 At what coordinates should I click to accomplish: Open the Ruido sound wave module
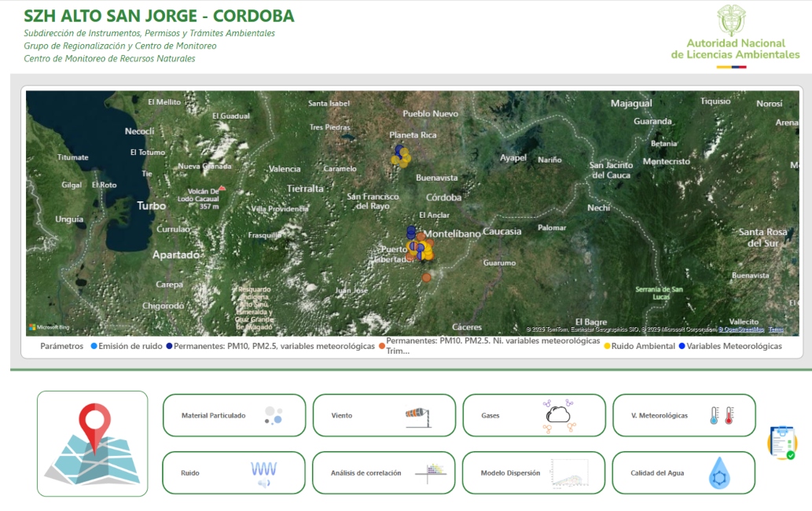233,472
